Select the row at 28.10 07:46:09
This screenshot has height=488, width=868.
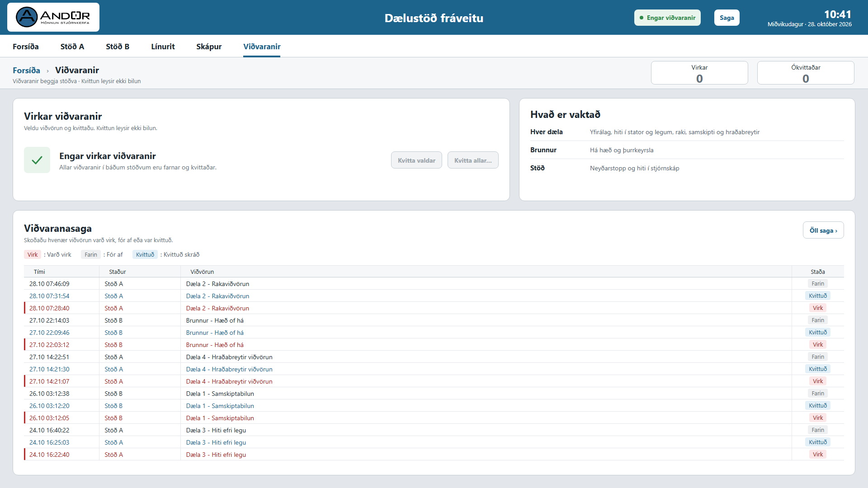434,284
